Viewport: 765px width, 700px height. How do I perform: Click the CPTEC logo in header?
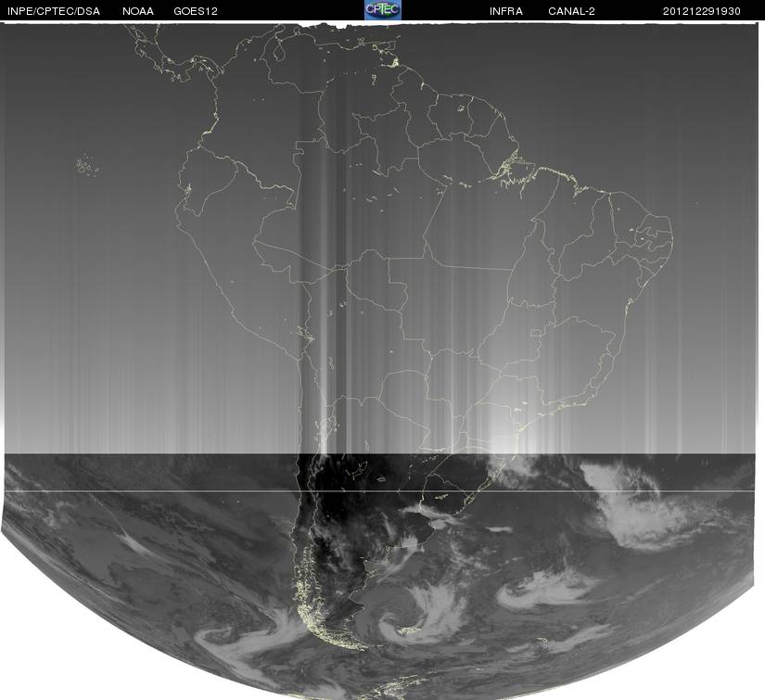point(383,10)
